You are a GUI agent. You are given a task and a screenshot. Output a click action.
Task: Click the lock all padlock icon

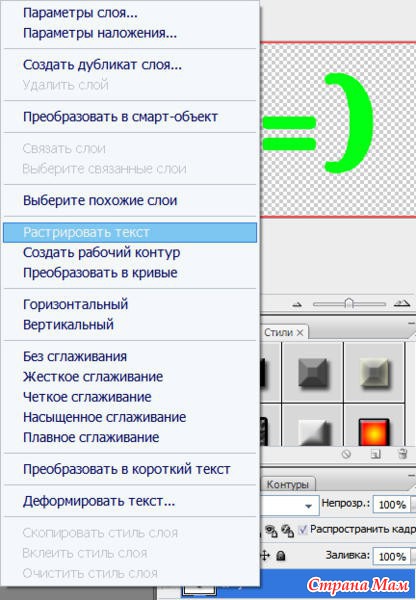pyautogui.click(x=281, y=555)
